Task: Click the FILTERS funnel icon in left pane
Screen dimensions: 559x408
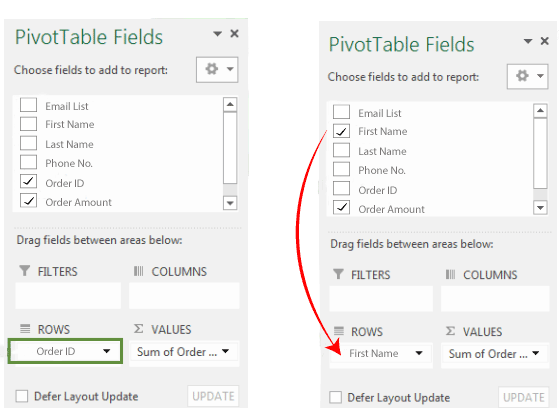Action: click(x=25, y=271)
